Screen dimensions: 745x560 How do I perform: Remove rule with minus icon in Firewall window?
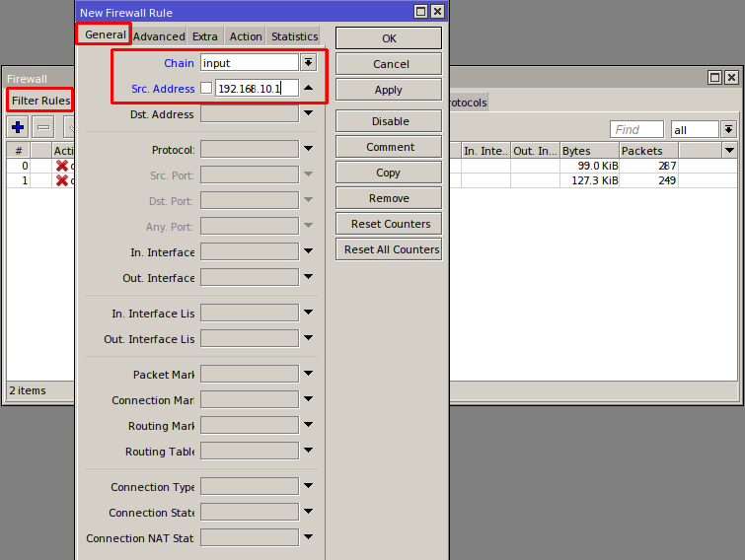click(x=43, y=127)
